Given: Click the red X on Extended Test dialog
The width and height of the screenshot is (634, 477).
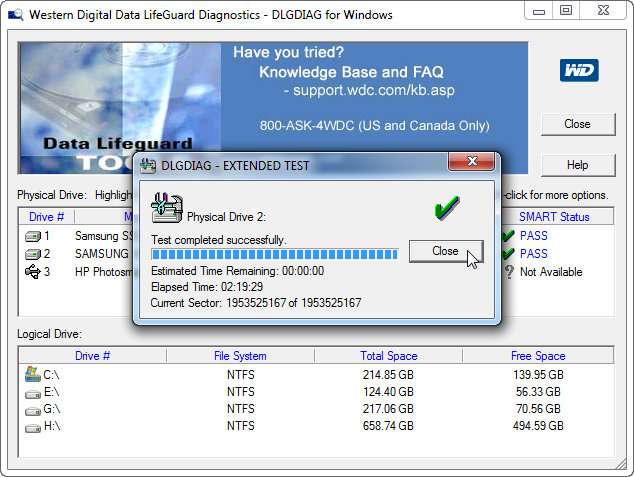Looking at the screenshot, I should pyautogui.click(x=471, y=161).
